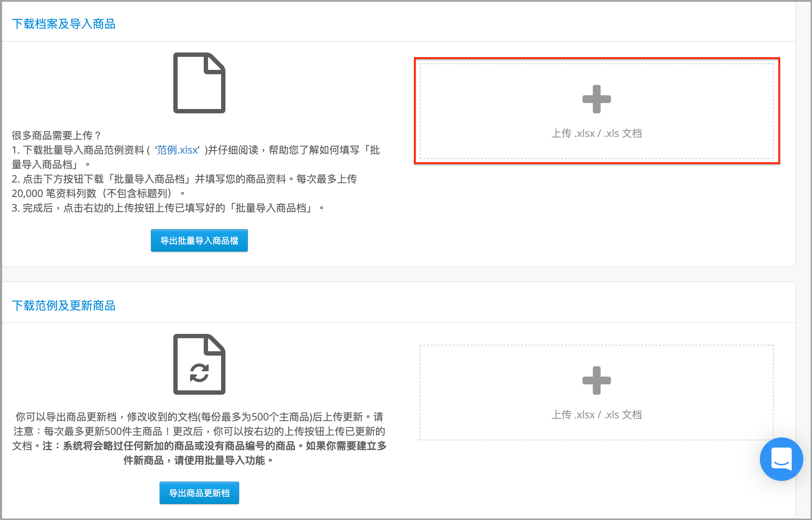This screenshot has height=520, width=812.
Task: Click the plus icon in update upload area
Action: pyautogui.click(x=596, y=381)
